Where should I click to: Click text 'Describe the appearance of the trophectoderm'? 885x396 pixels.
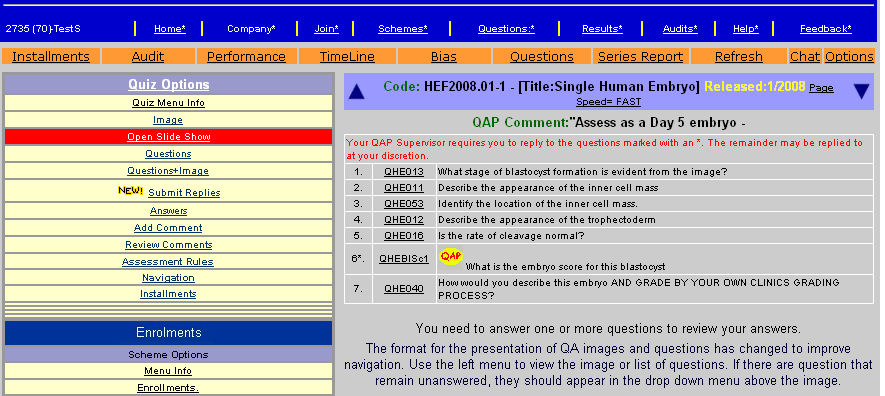(546, 219)
